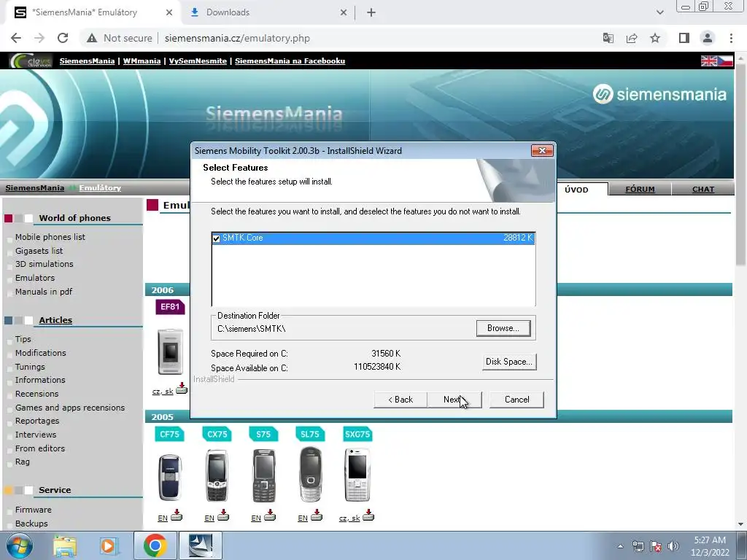
Task: Open the Chrome profile menu
Action: [708, 38]
